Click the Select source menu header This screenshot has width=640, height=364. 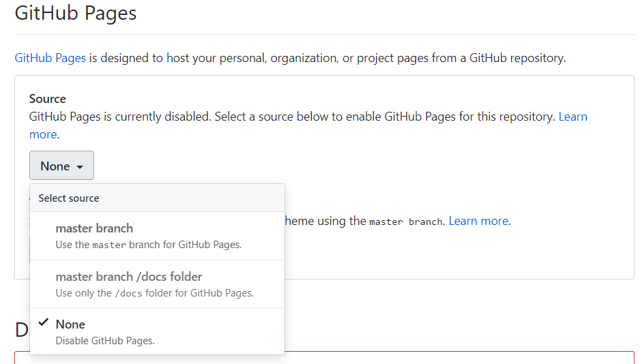click(x=157, y=198)
